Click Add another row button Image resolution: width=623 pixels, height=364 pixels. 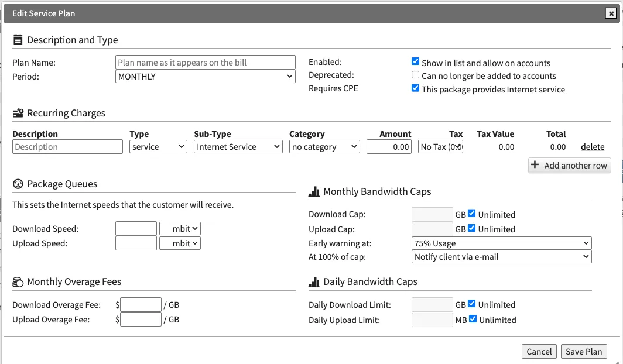tap(569, 166)
